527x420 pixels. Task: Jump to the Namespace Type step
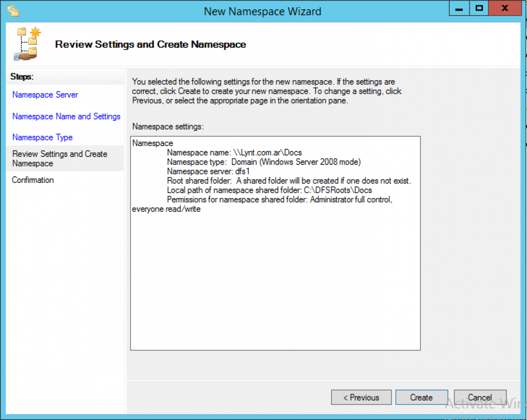pyautogui.click(x=42, y=138)
